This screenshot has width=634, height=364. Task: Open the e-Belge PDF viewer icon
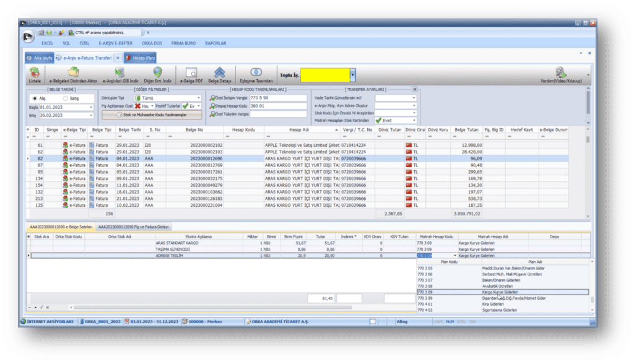pyautogui.click(x=191, y=76)
